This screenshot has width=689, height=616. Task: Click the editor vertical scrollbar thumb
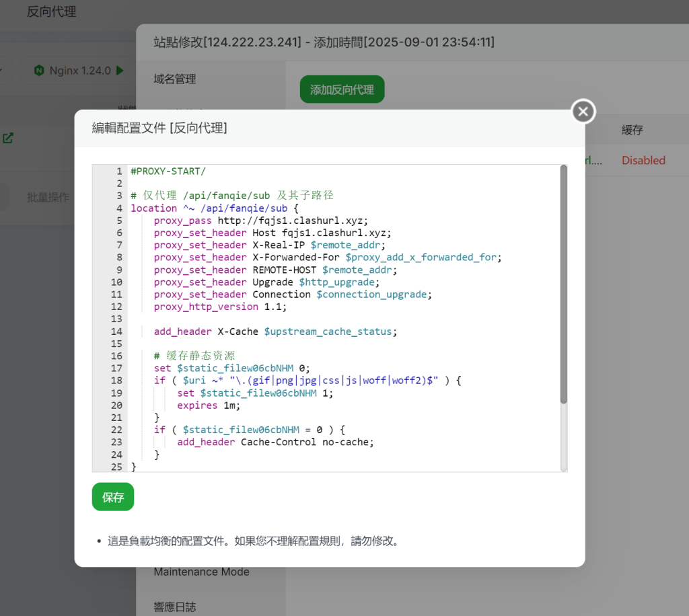coord(564,284)
